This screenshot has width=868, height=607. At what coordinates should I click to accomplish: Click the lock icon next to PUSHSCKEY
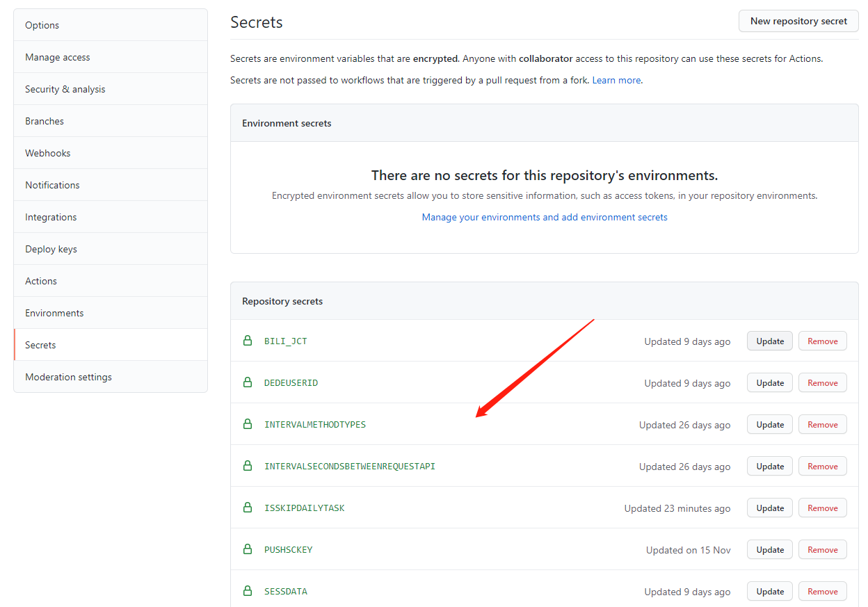(x=247, y=549)
